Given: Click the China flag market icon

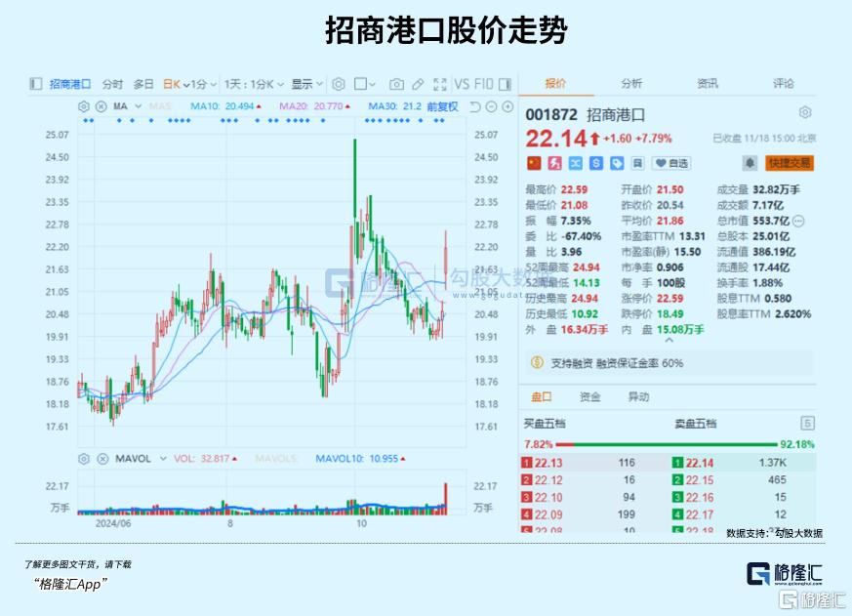Looking at the screenshot, I should (x=534, y=163).
